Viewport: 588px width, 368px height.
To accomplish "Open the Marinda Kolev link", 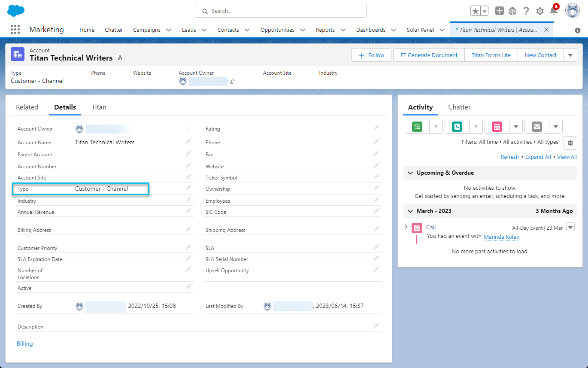I will coord(501,237).
